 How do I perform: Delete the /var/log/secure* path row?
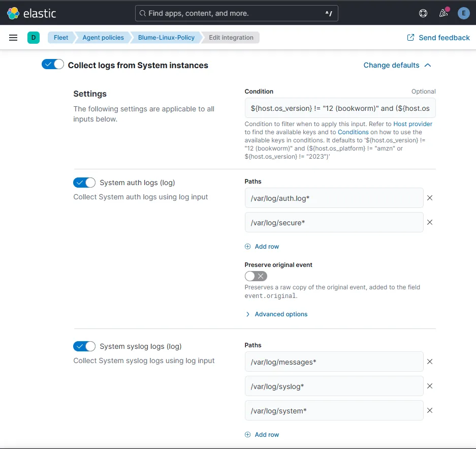tap(430, 222)
